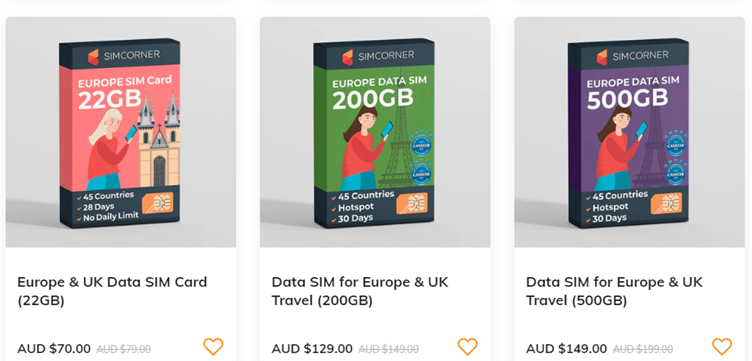Select the pink 22GB product image
The width and height of the screenshot is (752, 361).
tap(121, 132)
